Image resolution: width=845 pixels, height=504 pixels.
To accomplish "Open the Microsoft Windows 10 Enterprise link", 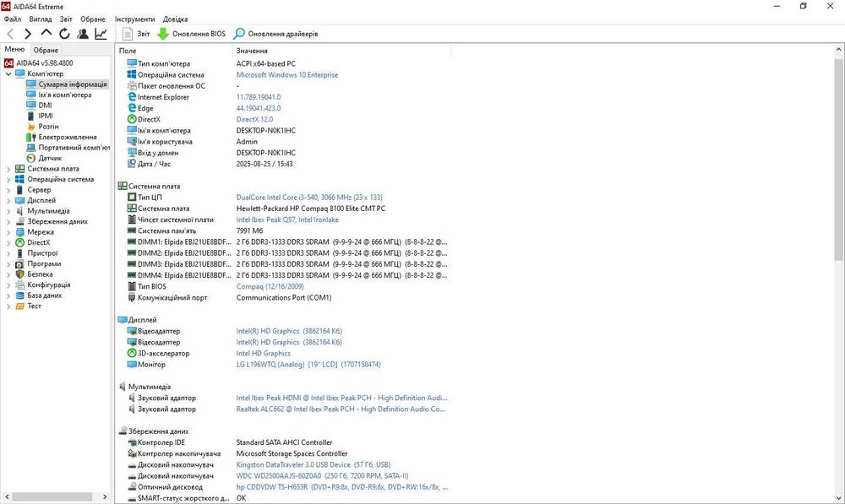I will tap(287, 75).
